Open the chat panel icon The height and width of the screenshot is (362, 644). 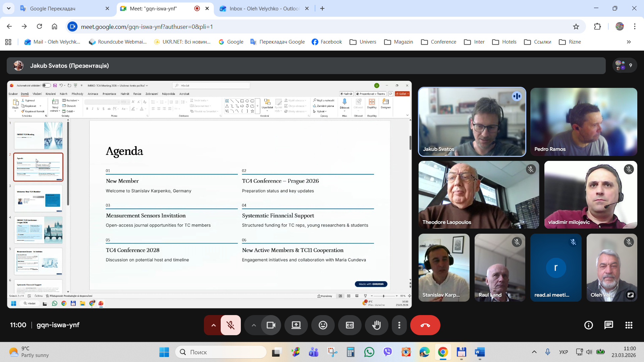[608, 325]
